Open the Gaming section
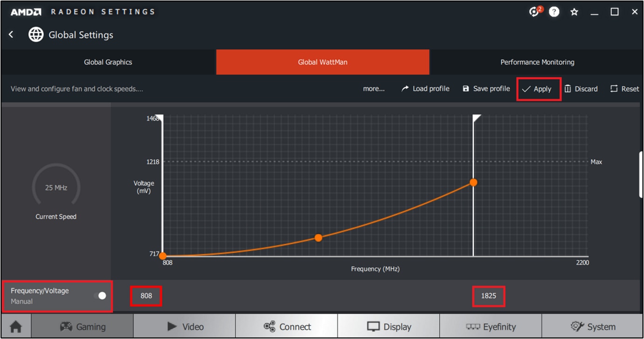Screen dimensions: 644x339 click(82, 326)
